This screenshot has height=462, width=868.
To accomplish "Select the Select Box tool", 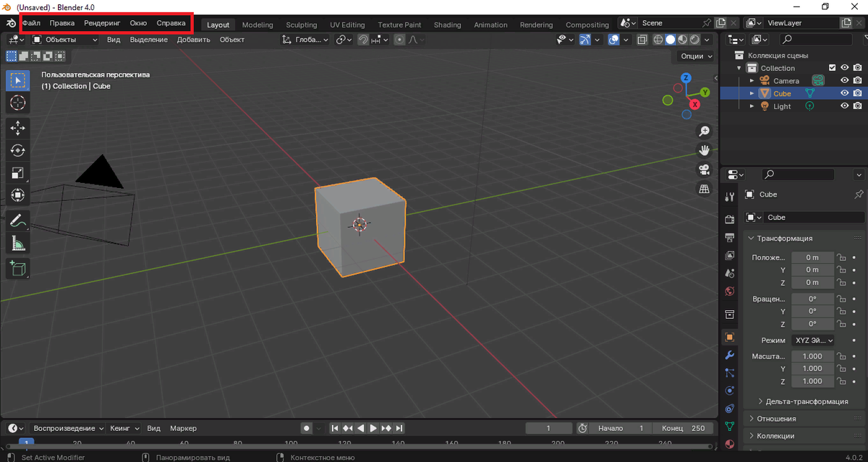I will pos(18,80).
